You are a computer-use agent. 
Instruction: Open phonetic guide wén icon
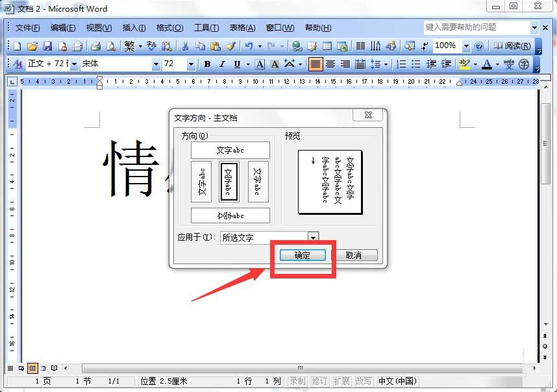509,64
